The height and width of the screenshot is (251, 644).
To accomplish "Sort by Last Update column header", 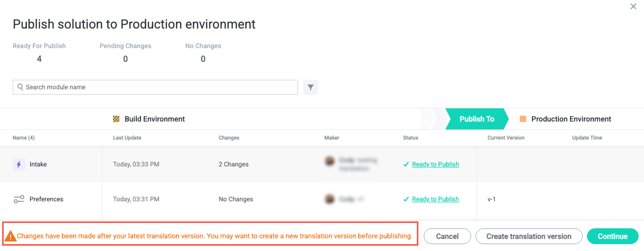I will 127,138.
